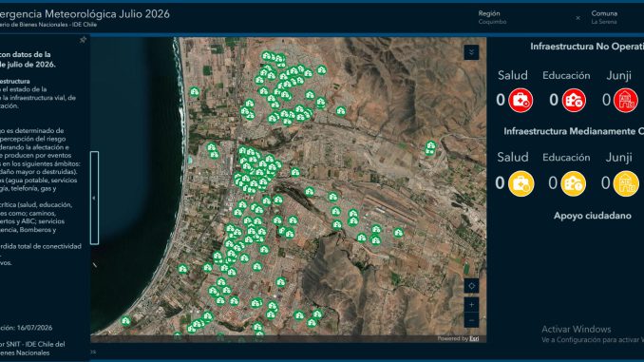Select the lone green marker in northwest farmland near the coast
Image resolution: width=644 pixels, height=362 pixels.
click(x=195, y=92)
